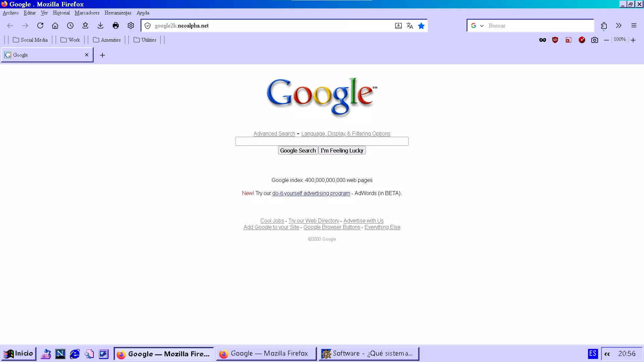Open the Everything Else link
This screenshot has width=644, height=362.
[382, 227]
